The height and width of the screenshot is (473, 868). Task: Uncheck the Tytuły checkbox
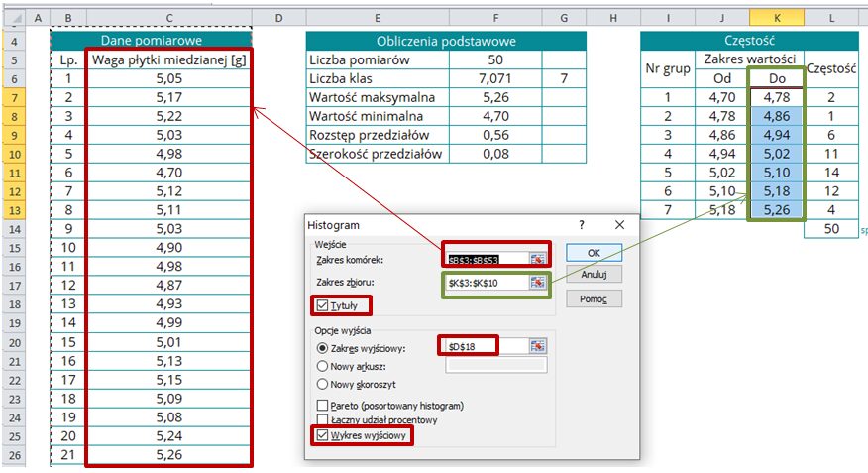pos(322,305)
